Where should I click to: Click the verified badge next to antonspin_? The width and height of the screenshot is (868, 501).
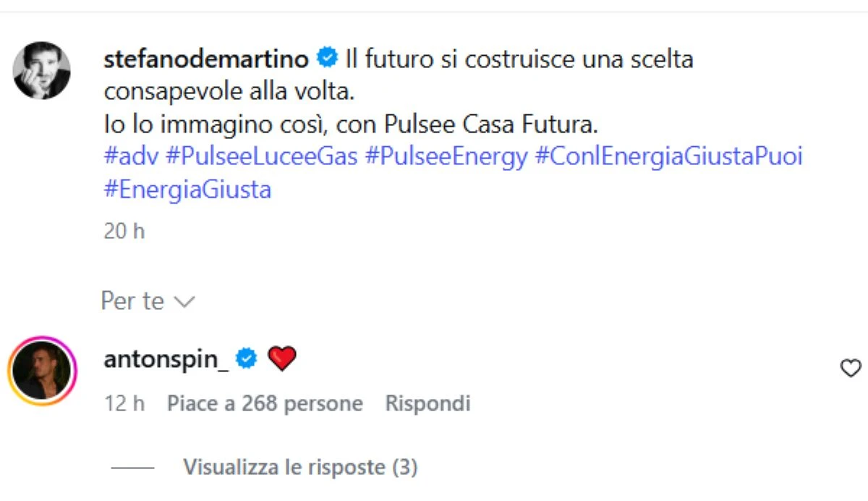pyautogui.click(x=246, y=357)
